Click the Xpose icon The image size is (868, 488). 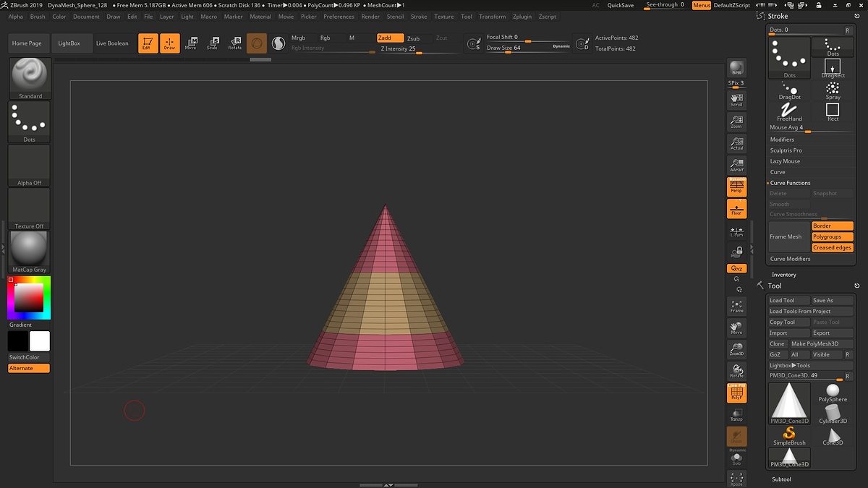click(736, 479)
